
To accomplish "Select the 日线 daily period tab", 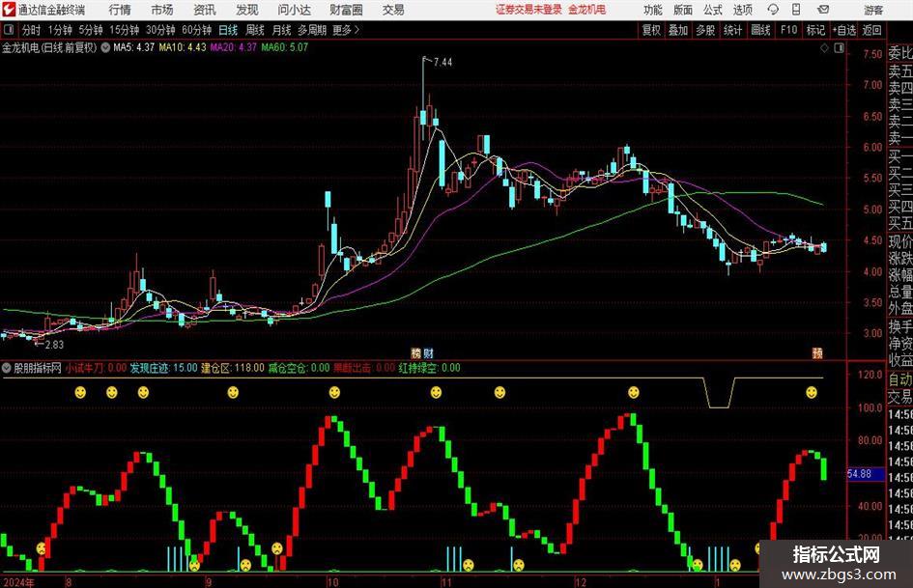I will (x=228, y=30).
